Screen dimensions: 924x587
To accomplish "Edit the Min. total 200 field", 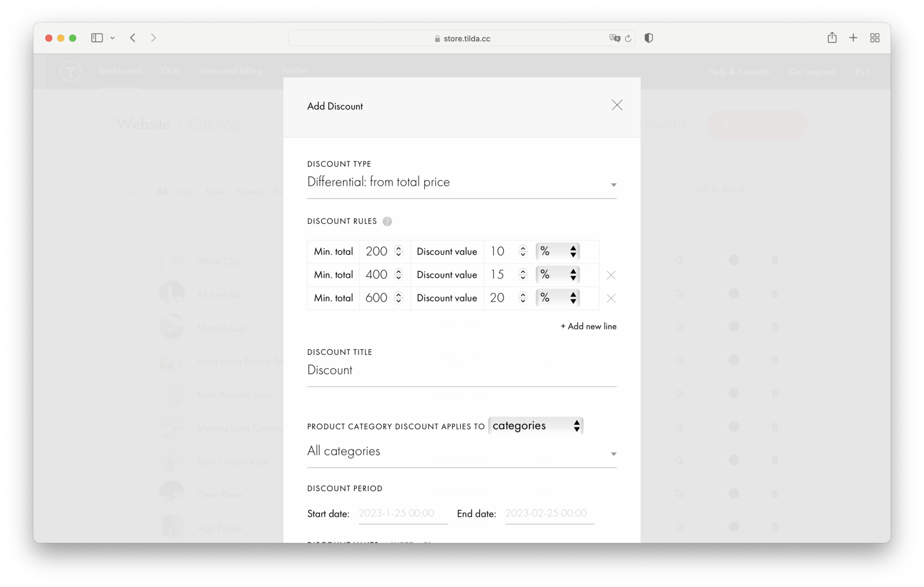I will tap(377, 251).
